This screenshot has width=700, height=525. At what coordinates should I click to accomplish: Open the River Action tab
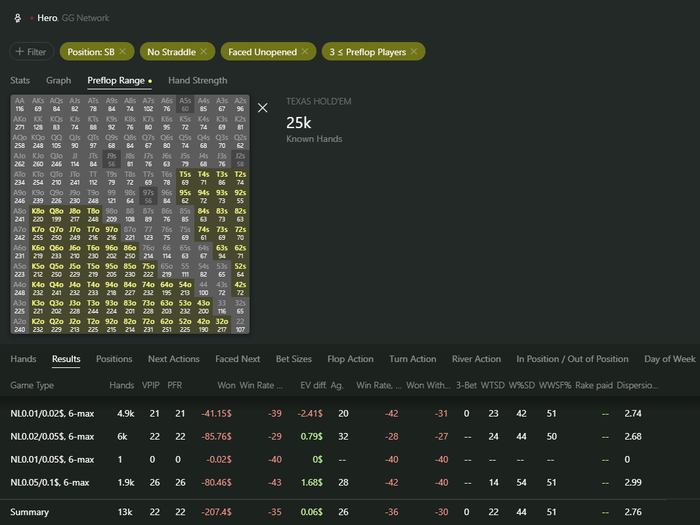coord(476,359)
